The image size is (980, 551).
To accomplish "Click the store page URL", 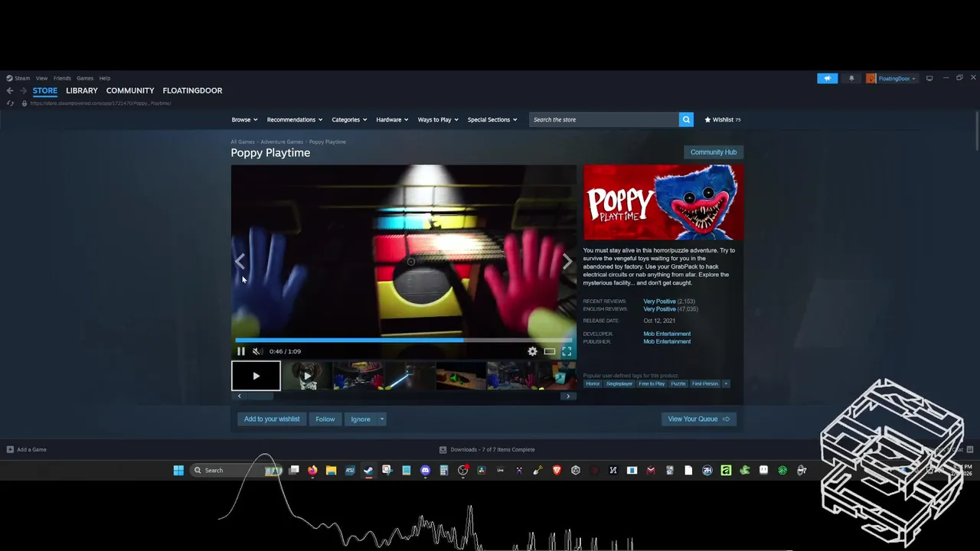I will [x=100, y=103].
